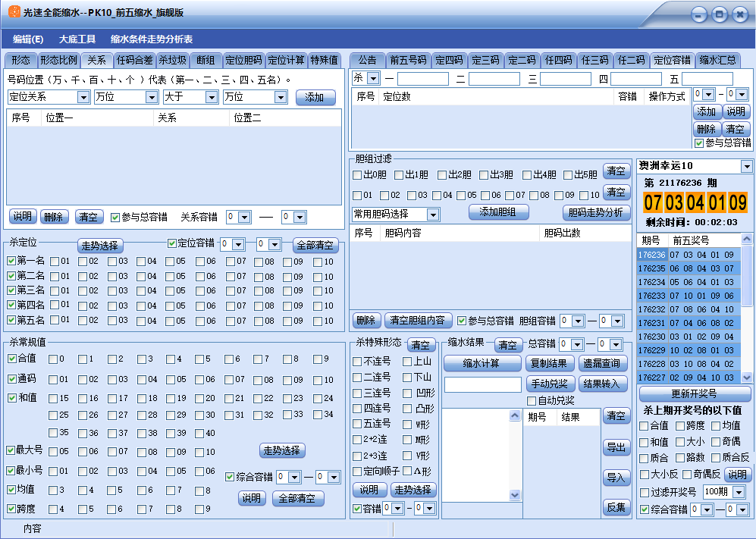Open the 编辑(E) menu
Screen dimensions: 756x539
click(28, 39)
